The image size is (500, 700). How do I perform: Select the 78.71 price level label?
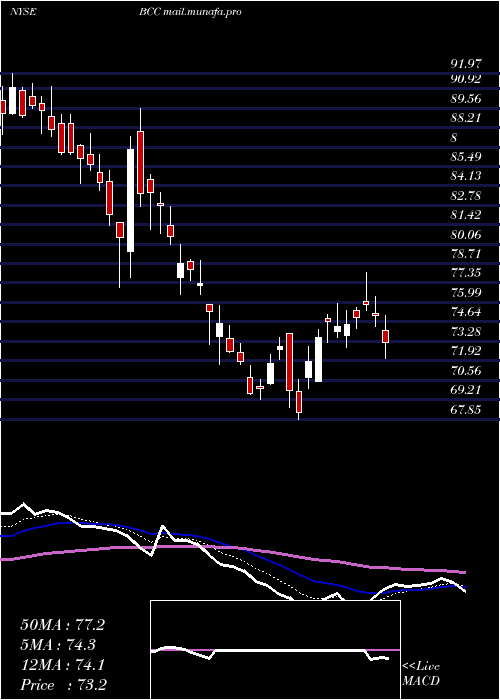(466, 254)
